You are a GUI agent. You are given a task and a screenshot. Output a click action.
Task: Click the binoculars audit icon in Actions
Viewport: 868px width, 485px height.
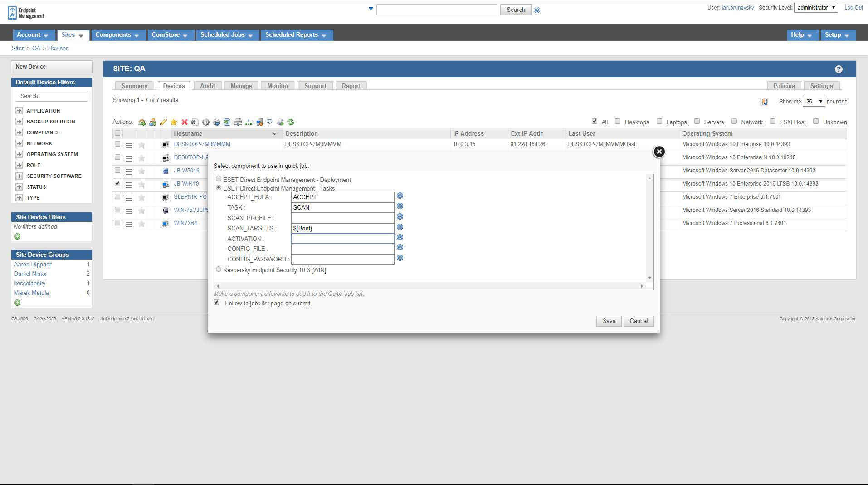[195, 122]
